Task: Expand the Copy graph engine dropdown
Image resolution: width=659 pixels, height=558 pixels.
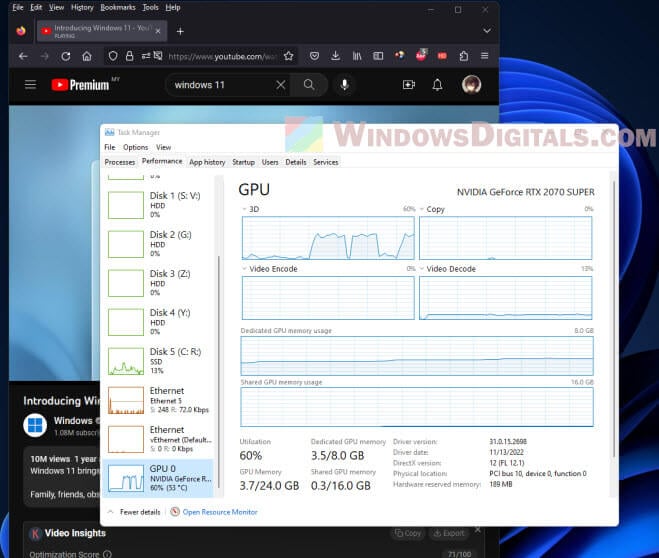Action: coord(422,209)
